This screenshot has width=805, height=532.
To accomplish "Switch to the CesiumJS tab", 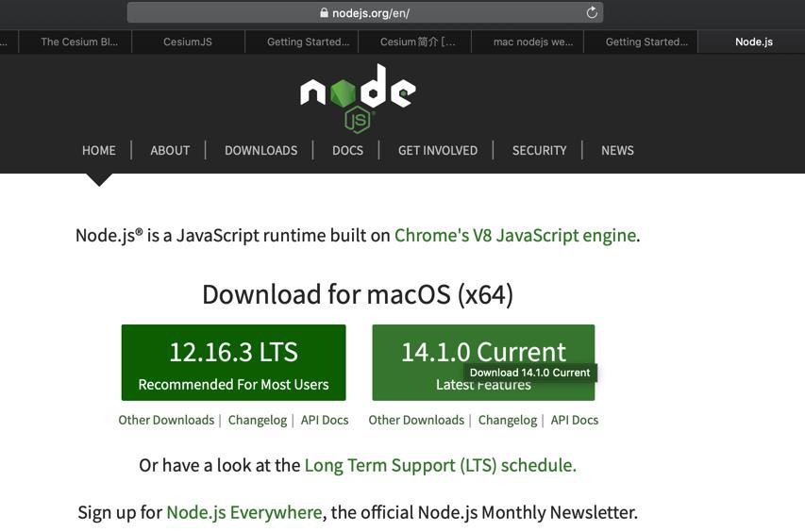I will point(188,42).
